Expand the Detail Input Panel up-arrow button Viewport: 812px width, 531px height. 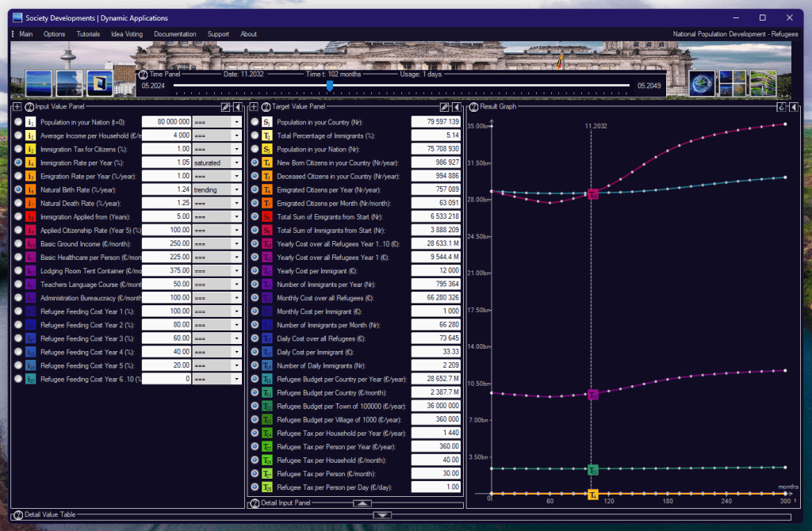point(362,503)
